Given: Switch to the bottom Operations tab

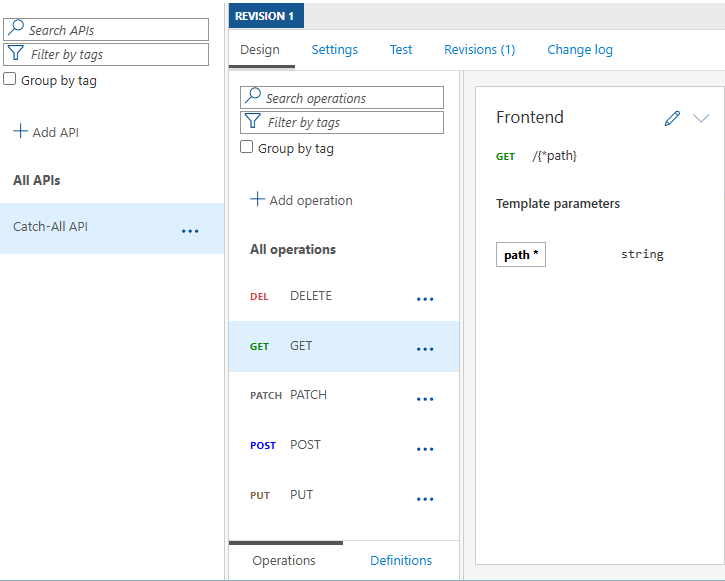Looking at the screenshot, I should [284, 560].
